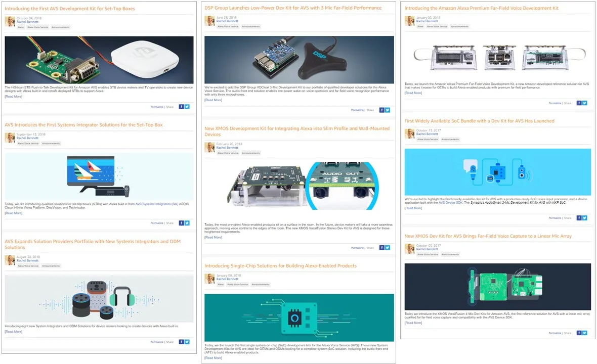The width and height of the screenshot is (597, 364).
Task: Open the 'AVS Systems Integrators (SIs)' inline link
Action: pos(156,204)
